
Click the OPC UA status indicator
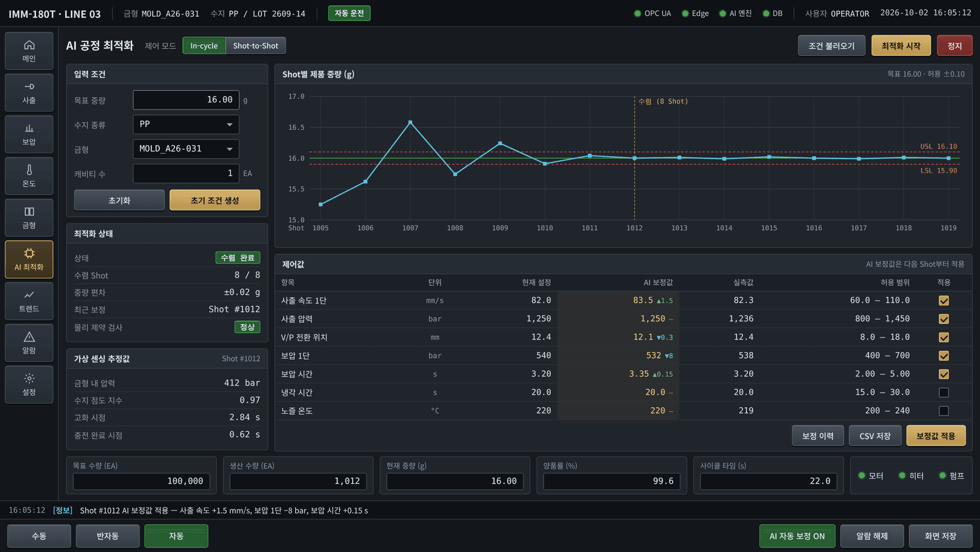(x=653, y=13)
